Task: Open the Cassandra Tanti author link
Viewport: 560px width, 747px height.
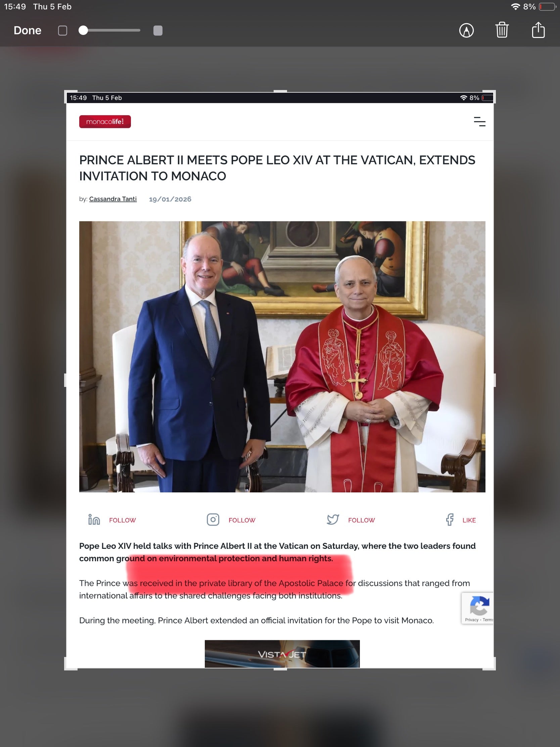Action: coord(113,199)
